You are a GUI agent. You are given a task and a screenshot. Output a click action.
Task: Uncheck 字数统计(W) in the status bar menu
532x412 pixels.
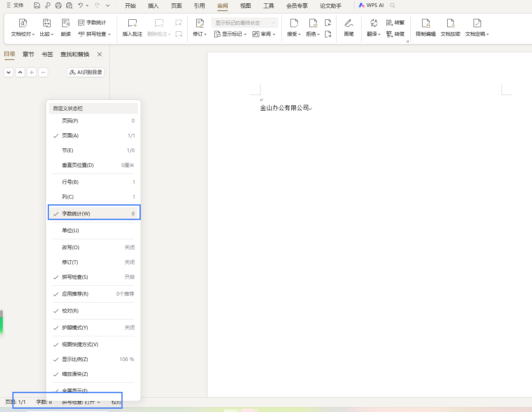(94, 214)
